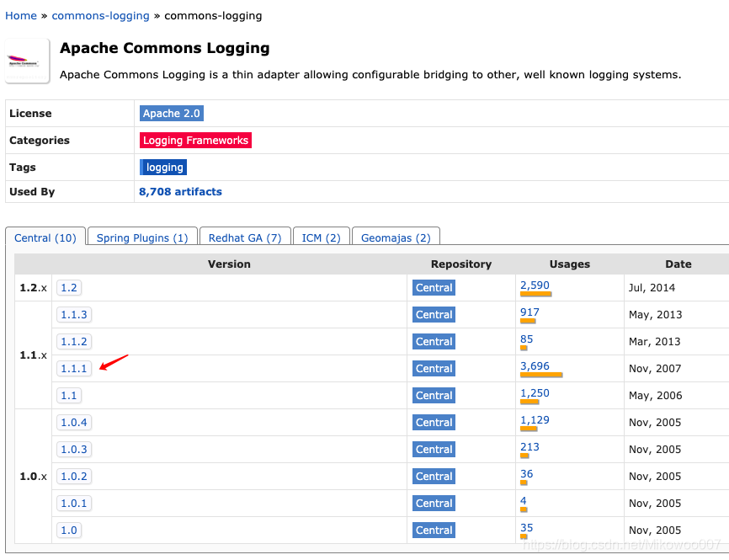Viewport: 729px width, 560px height.
Task: Click the 1.1.x version group label
Action: (33, 355)
